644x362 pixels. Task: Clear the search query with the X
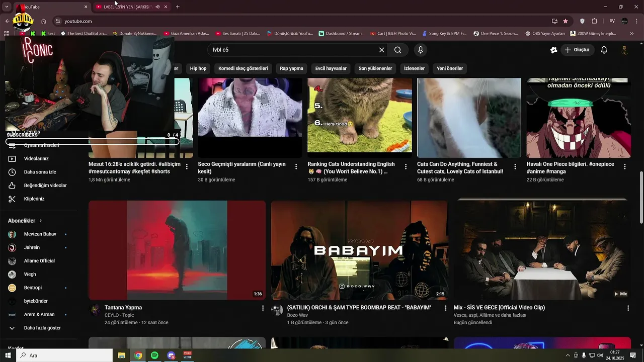pos(381,50)
